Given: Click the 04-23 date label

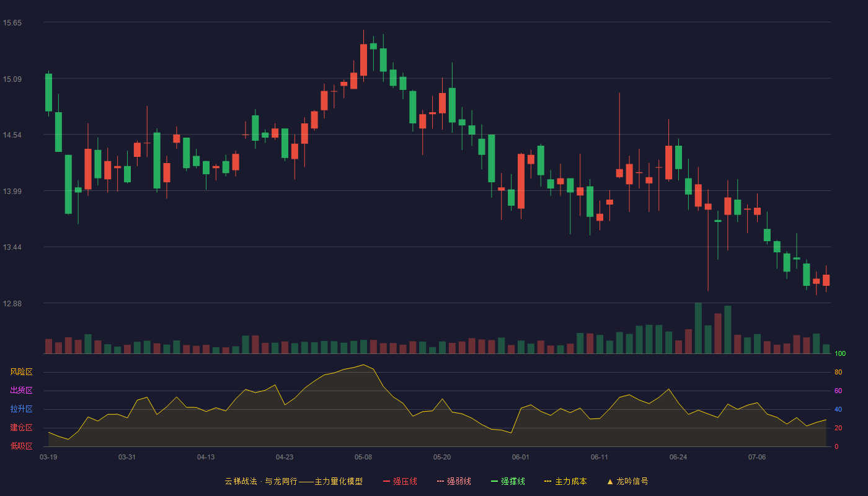Looking at the screenshot, I should [285, 457].
